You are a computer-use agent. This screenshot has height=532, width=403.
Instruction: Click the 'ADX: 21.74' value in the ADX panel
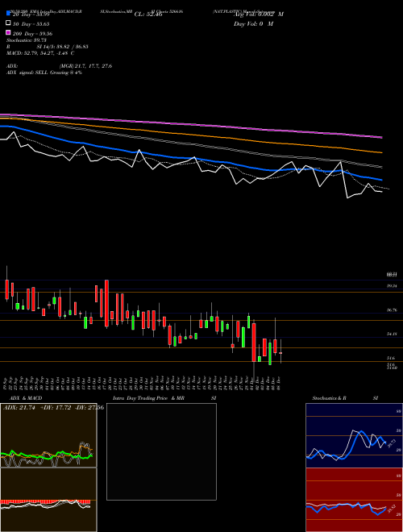pos(19,408)
